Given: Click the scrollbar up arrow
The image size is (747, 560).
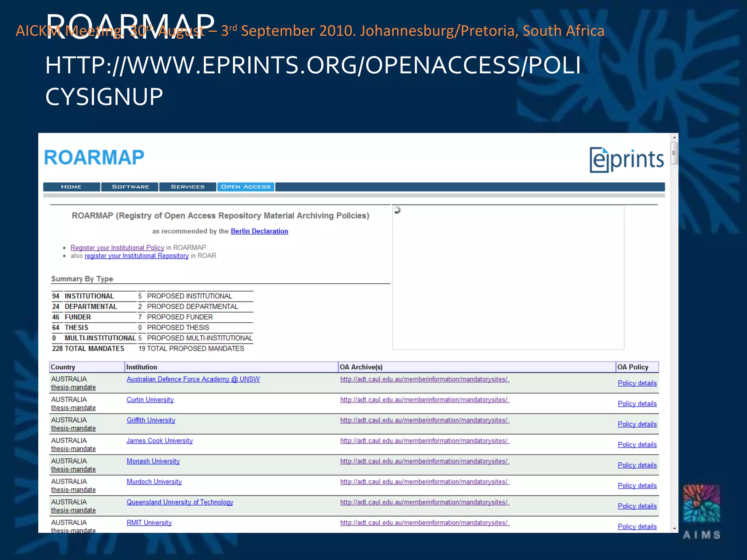Looking at the screenshot, I should [674, 137].
